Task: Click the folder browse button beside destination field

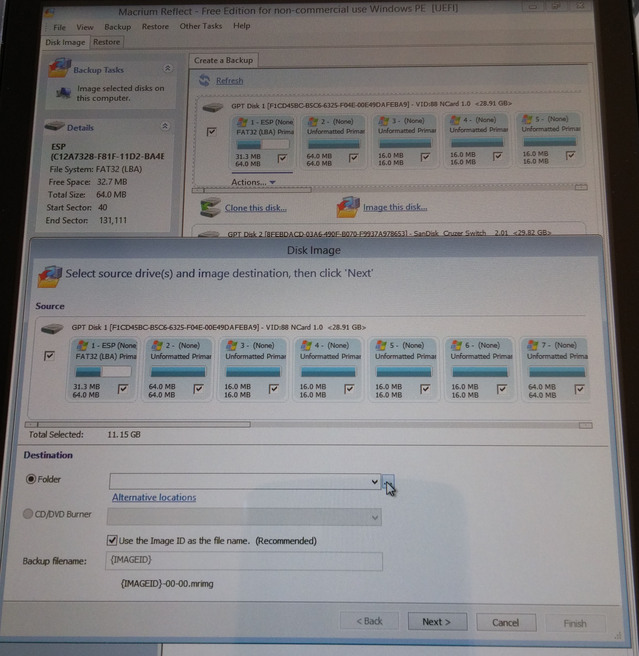Action: coord(388,482)
